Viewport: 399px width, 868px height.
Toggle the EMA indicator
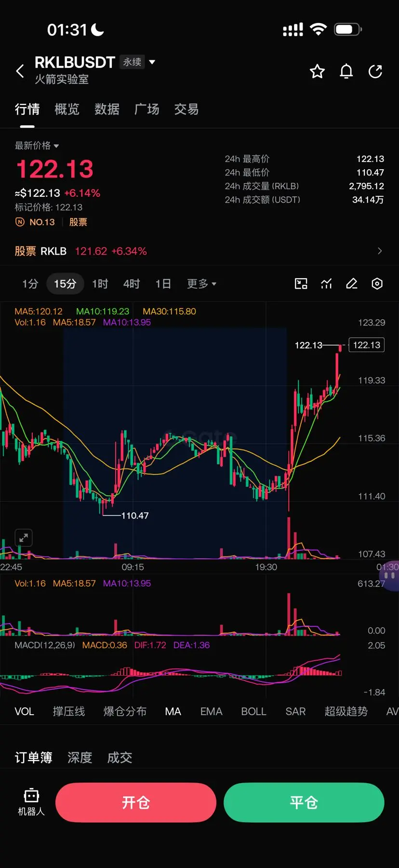point(211,711)
